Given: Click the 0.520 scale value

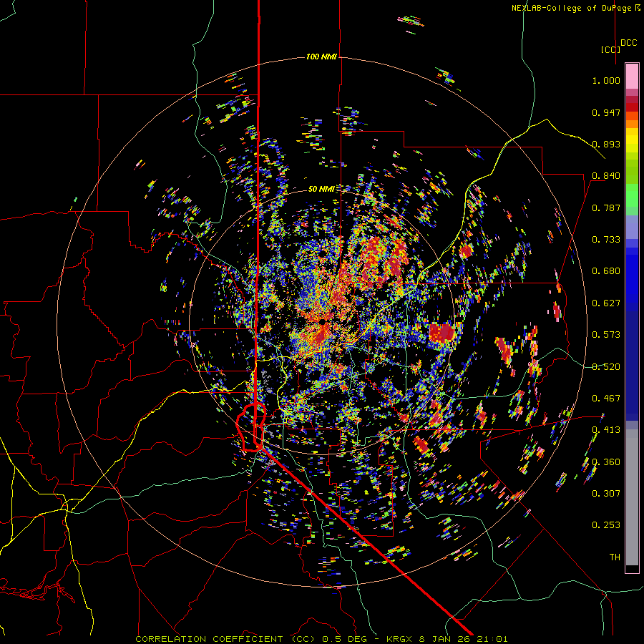Looking at the screenshot, I should click(x=606, y=367).
